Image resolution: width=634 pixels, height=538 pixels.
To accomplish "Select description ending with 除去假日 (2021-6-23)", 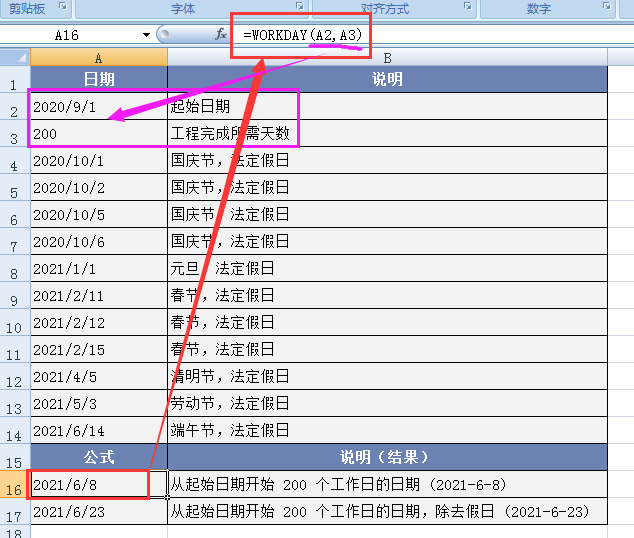I will pos(387,512).
